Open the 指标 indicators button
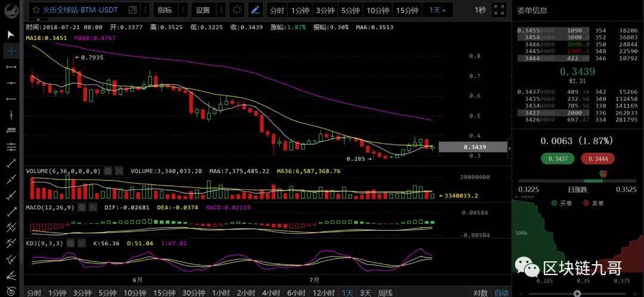Screen dimensions: 644x297 [x=166, y=10]
